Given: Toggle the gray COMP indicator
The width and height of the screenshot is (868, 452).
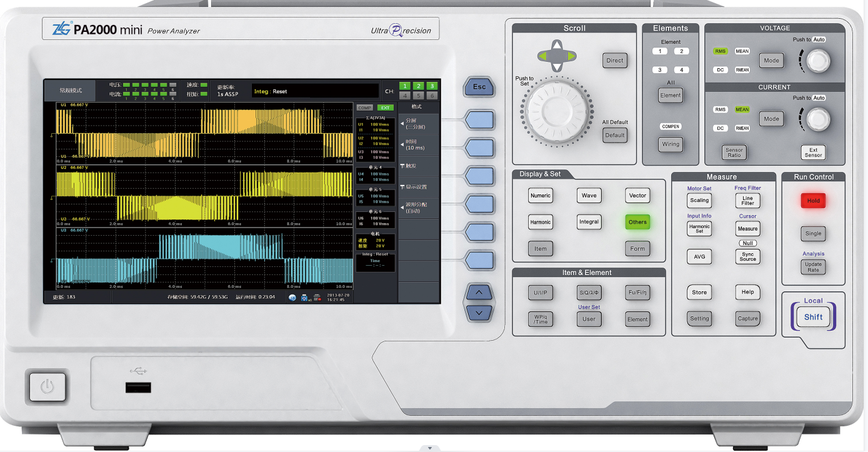Looking at the screenshot, I should coord(364,108).
